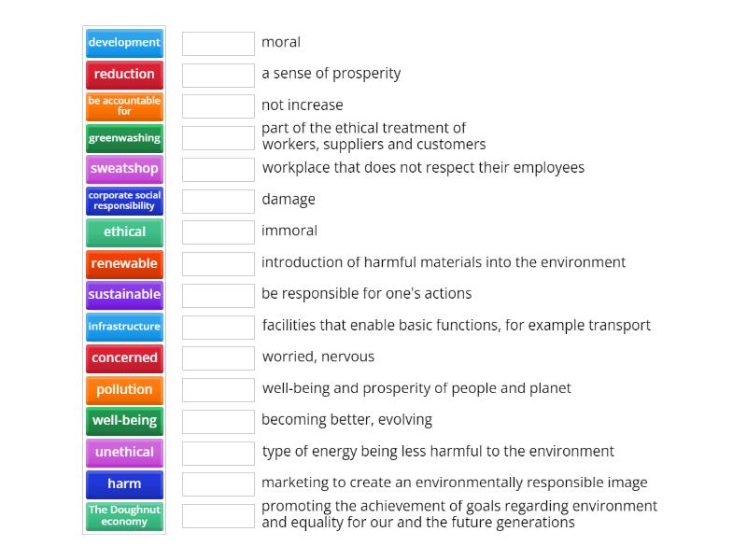
Task: Click the "The Doughnut economy" tile
Action: click(x=124, y=515)
